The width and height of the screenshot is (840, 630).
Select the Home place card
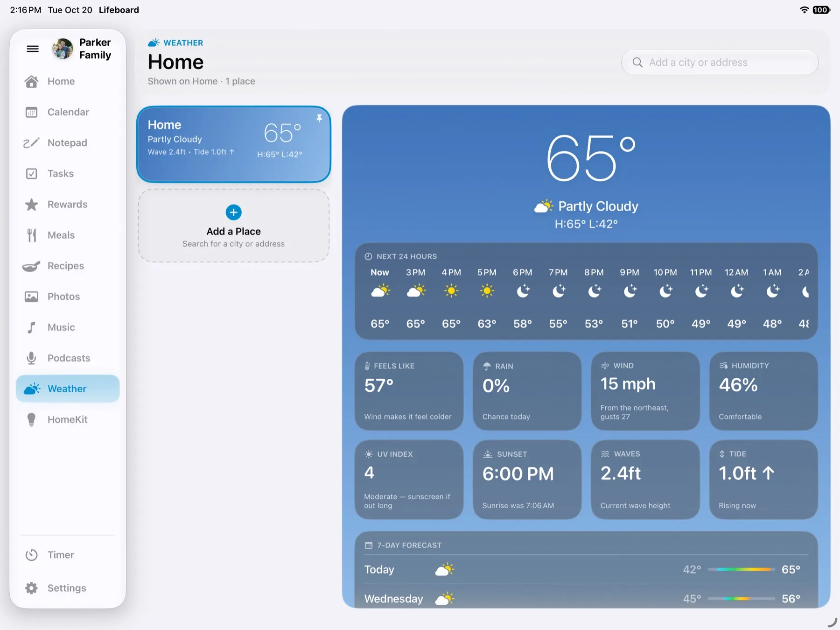(x=233, y=144)
